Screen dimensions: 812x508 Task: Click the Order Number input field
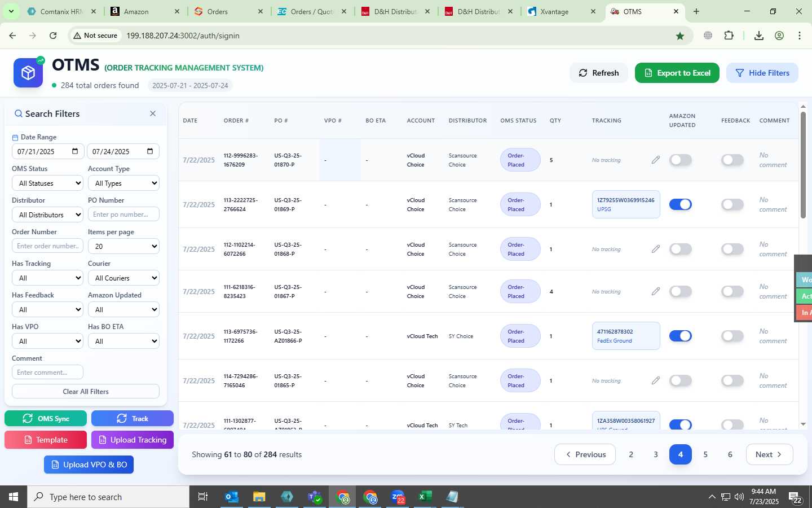tap(47, 246)
